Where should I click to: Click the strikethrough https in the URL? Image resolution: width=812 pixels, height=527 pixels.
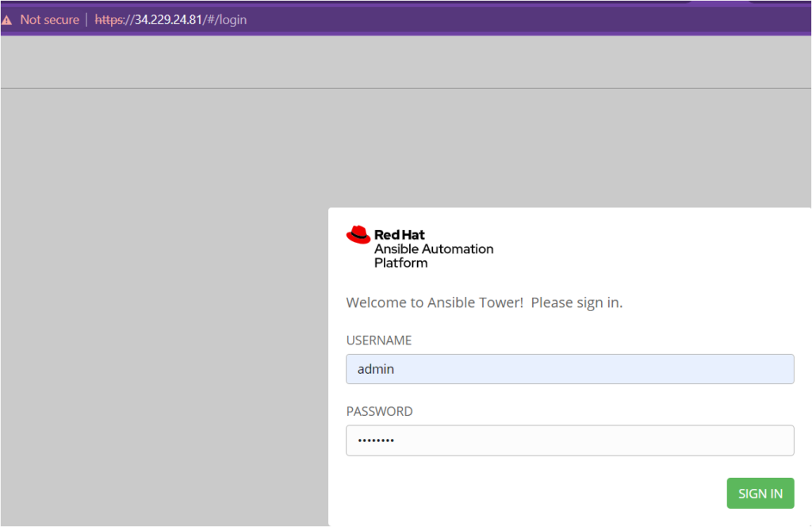pos(111,20)
